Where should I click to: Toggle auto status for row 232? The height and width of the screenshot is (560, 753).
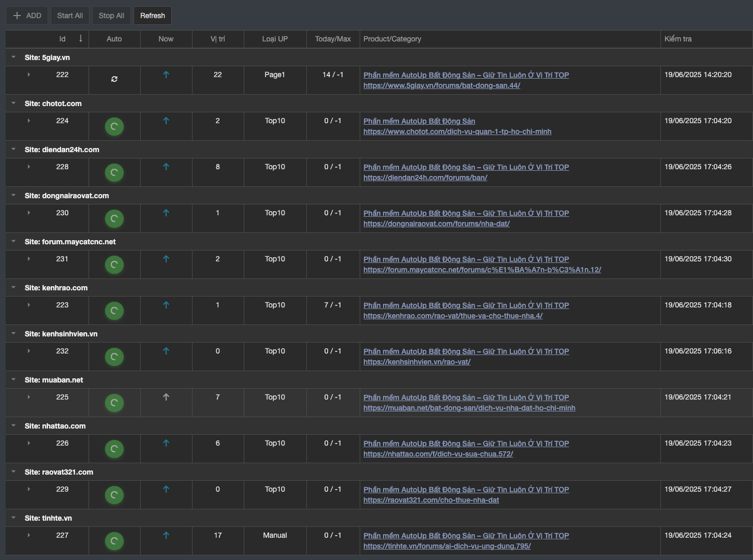click(x=114, y=357)
